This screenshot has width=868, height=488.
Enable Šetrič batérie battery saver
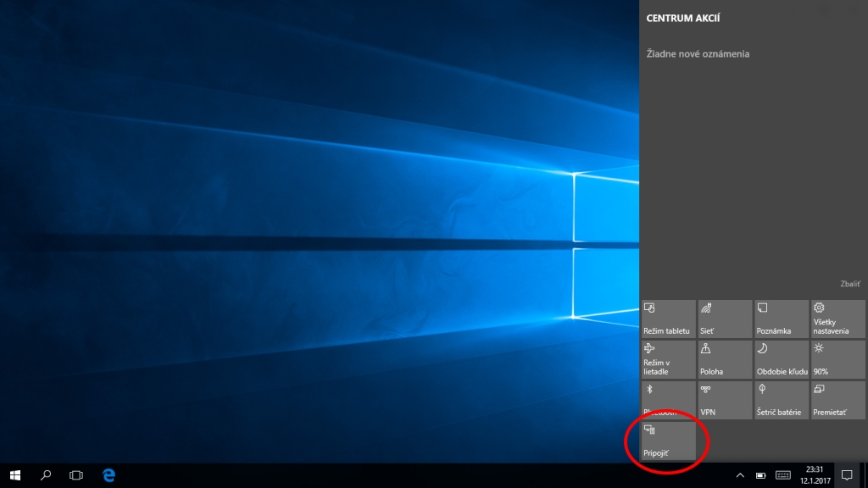tap(781, 400)
